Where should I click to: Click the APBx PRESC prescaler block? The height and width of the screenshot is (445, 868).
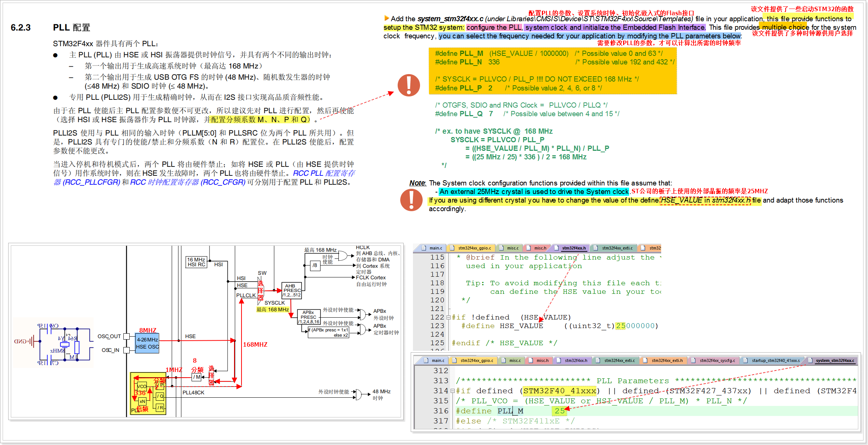click(308, 317)
